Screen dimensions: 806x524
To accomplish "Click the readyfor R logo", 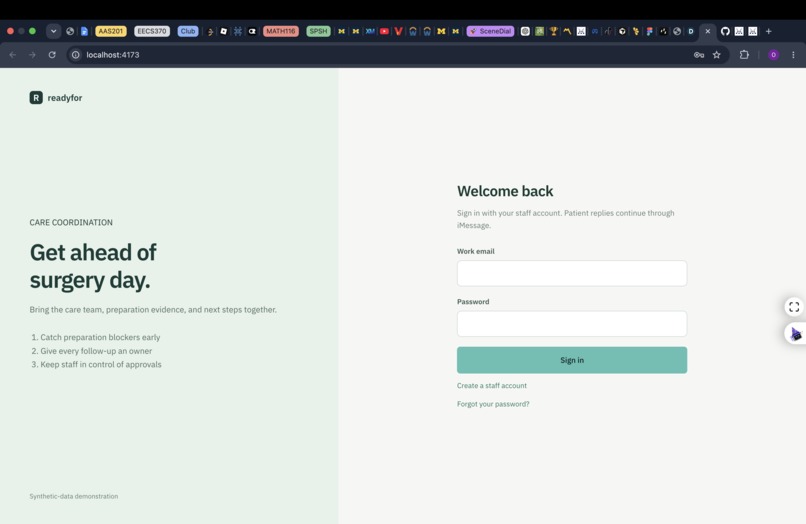I will click(x=36, y=98).
